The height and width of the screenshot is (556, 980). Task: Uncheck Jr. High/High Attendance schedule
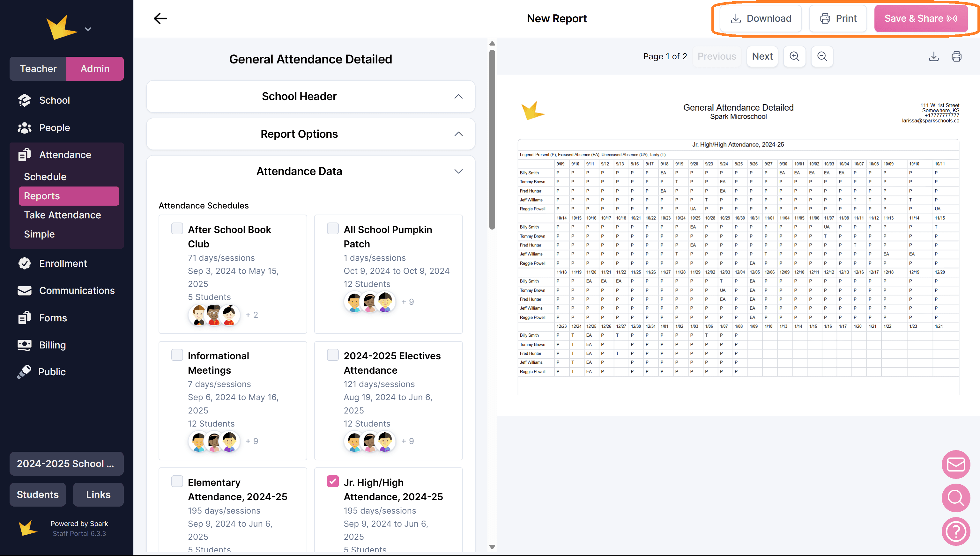(x=333, y=481)
